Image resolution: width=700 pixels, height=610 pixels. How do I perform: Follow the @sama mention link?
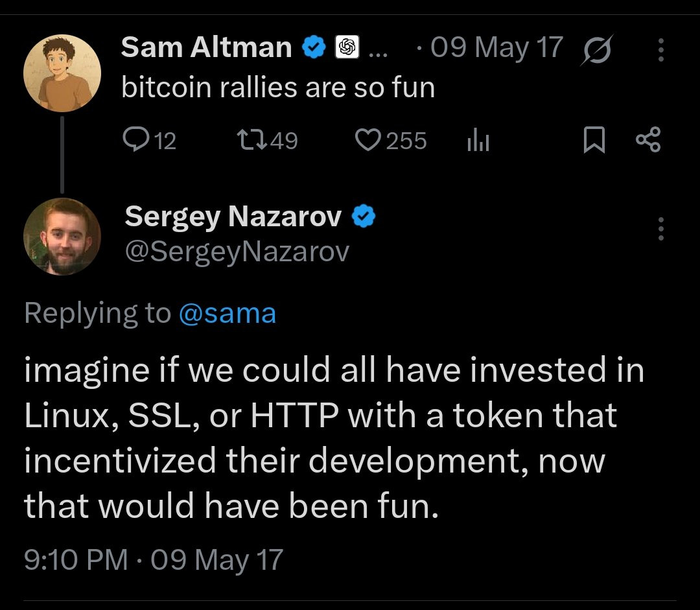tap(227, 314)
